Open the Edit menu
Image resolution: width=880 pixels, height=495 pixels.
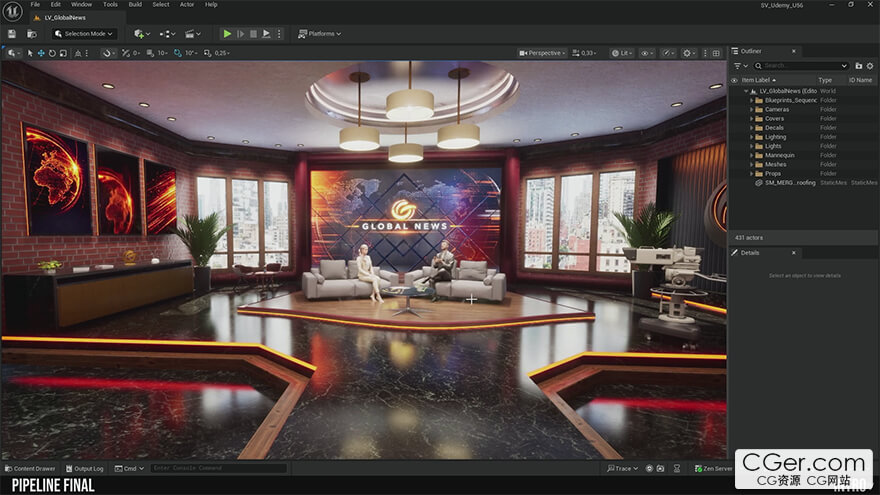(x=56, y=4)
